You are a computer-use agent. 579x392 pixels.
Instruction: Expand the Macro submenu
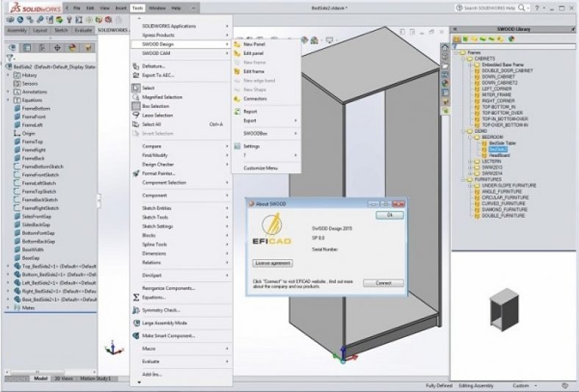[x=181, y=349]
